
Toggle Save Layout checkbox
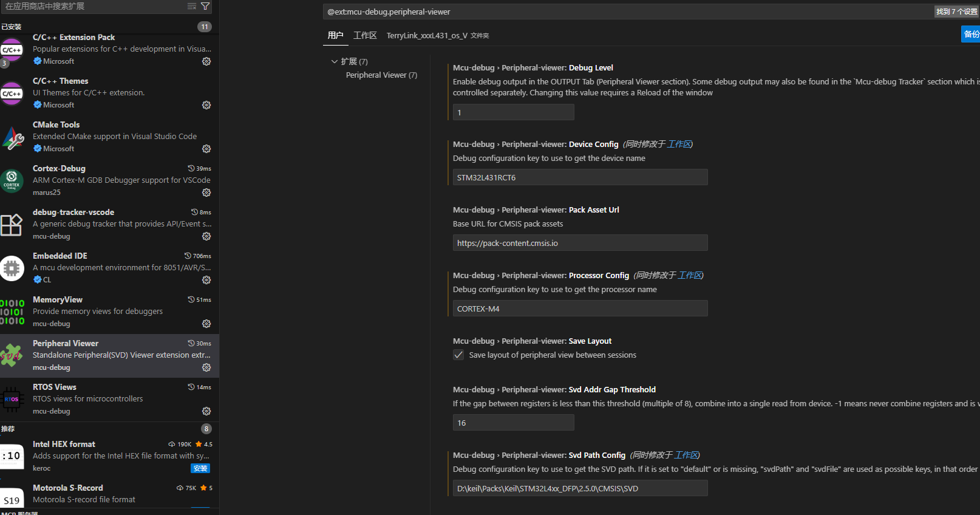458,355
